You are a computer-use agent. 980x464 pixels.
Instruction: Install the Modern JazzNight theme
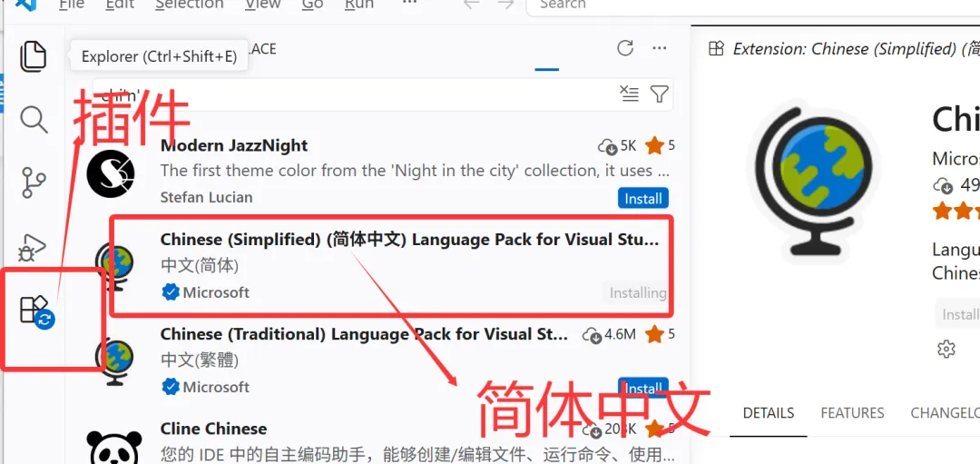pyautogui.click(x=643, y=198)
